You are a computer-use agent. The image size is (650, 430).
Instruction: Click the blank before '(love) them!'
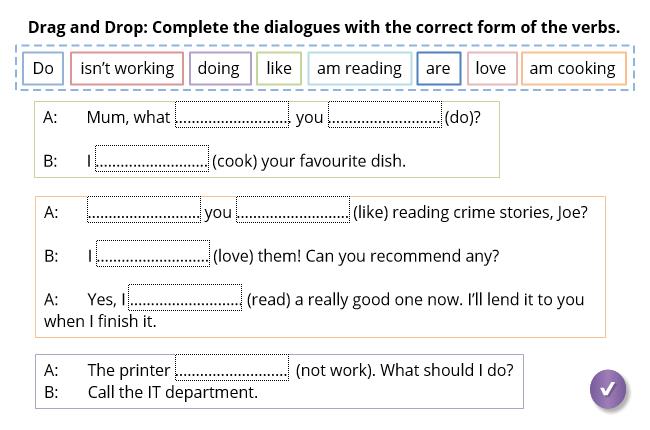[153, 253]
